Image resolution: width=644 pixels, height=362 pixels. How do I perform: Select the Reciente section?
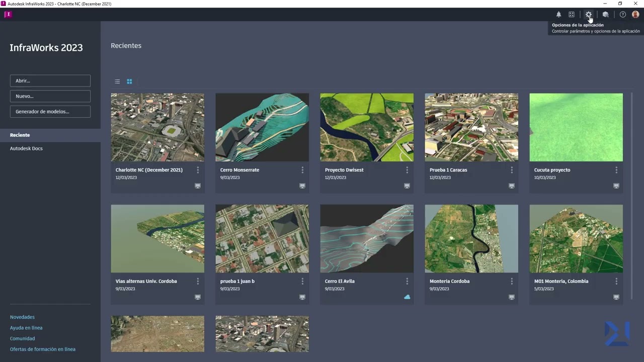coord(50,135)
